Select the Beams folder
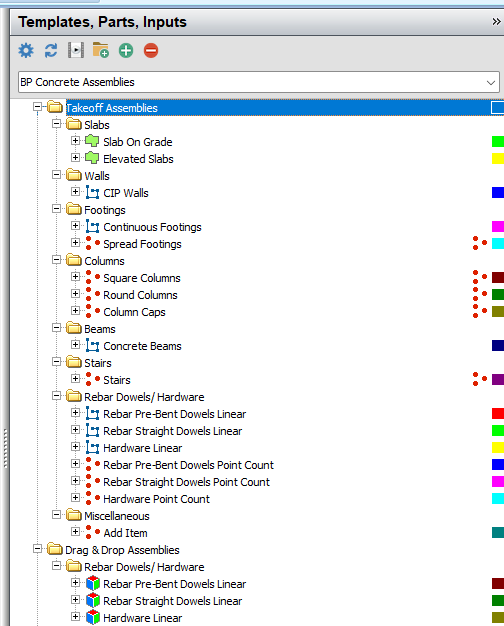Screen dimensions: 504x626 pyautogui.click(x=100, y=329)
